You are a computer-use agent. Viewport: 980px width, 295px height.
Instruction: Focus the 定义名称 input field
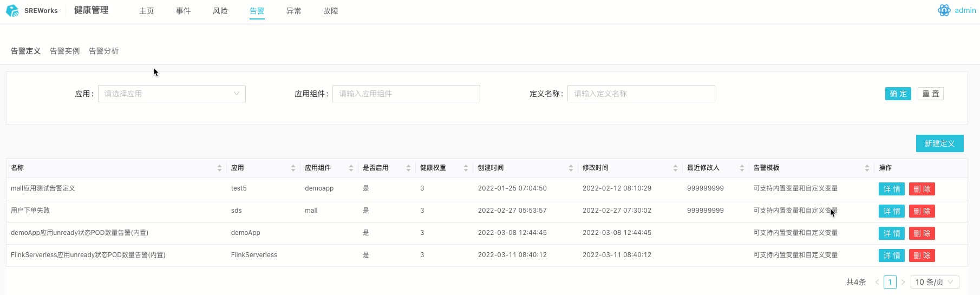(641, 94)
